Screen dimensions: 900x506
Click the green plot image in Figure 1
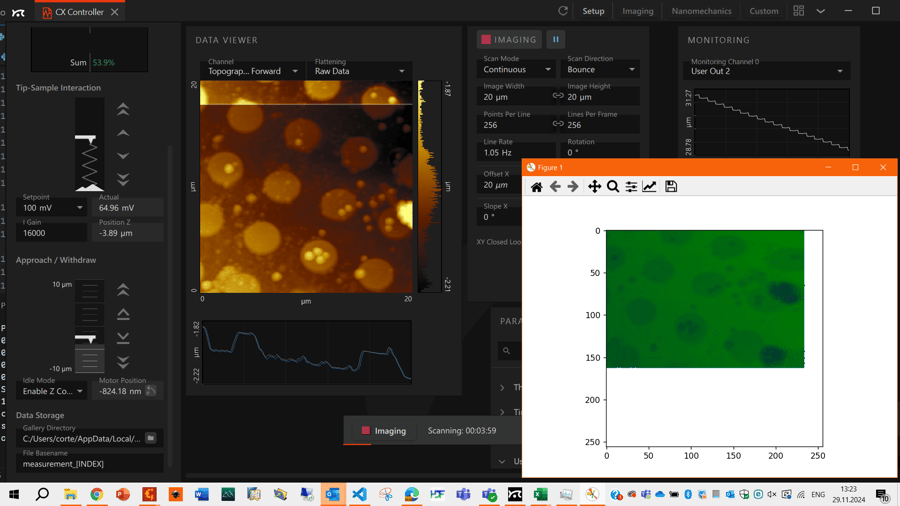coord(705,299)
